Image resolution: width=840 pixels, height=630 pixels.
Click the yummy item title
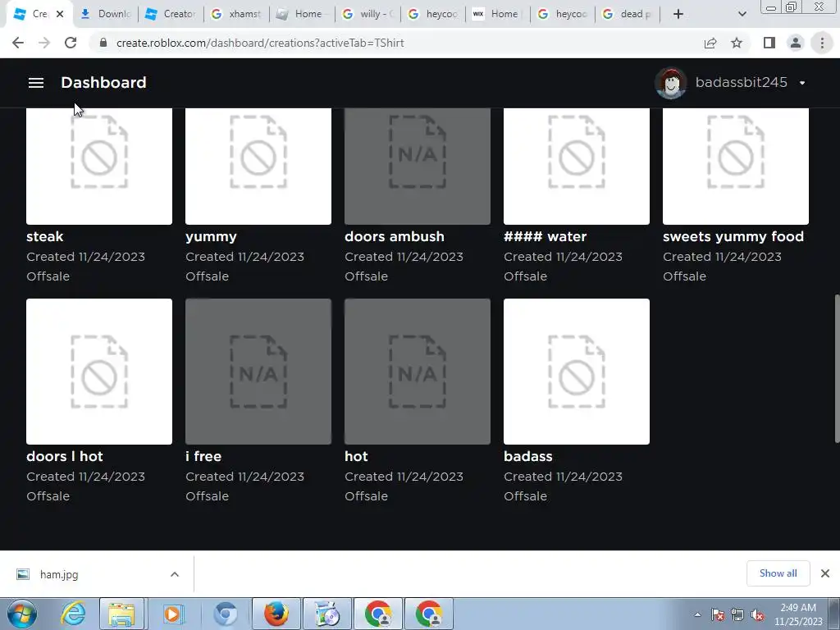(211, 237)
